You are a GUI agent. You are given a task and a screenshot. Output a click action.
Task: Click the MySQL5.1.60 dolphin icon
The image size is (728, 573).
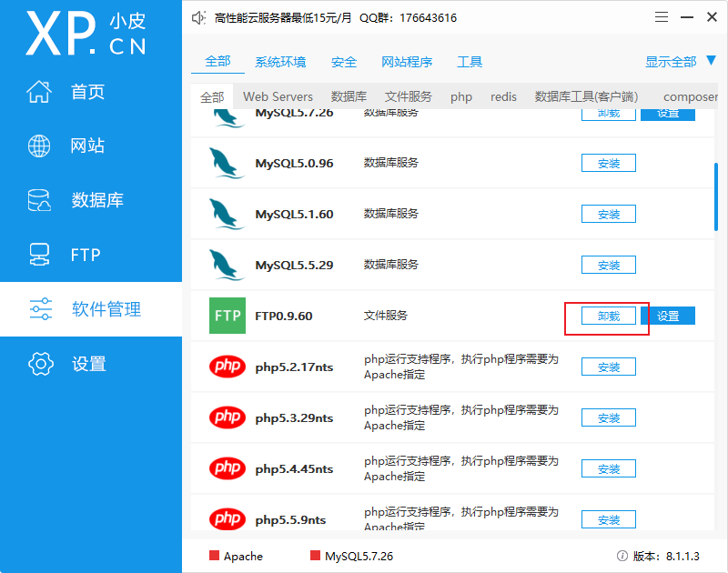[x=227, y=214]
